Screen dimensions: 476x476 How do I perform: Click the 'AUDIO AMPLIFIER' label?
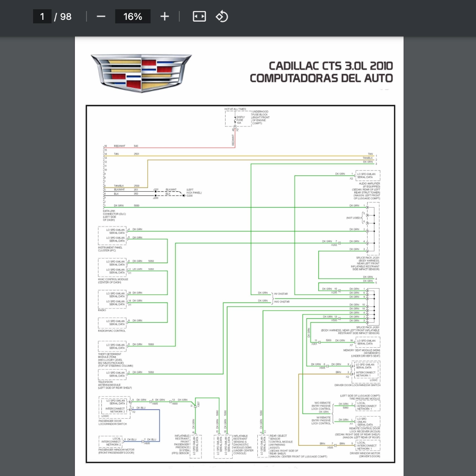click(x=369, y=184)
